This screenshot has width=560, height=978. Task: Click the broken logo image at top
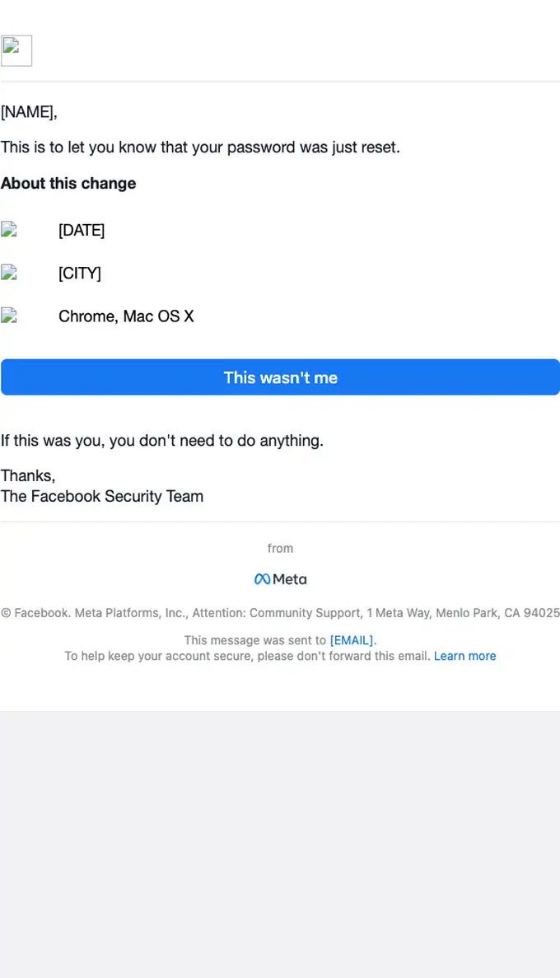point(16,50)
